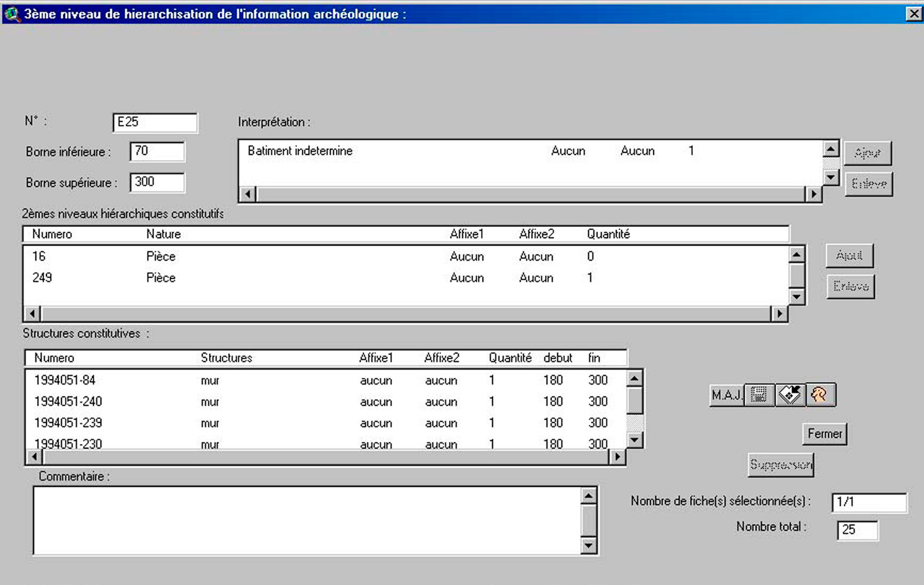This screenshot has height=585, width=924.
Task: Click 'mur' in the 1994051-240 row
Action: (x=210, y=402)
